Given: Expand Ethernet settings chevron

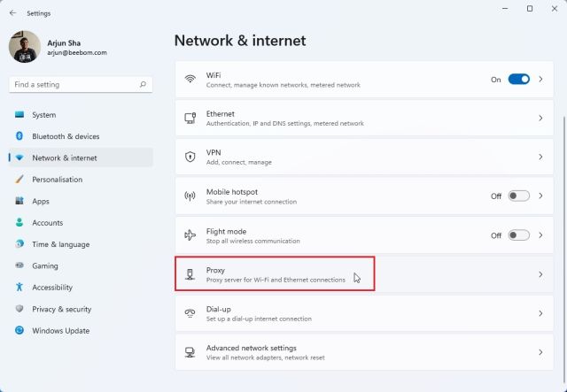Looking at the screenshot, I should pos(540,118).
